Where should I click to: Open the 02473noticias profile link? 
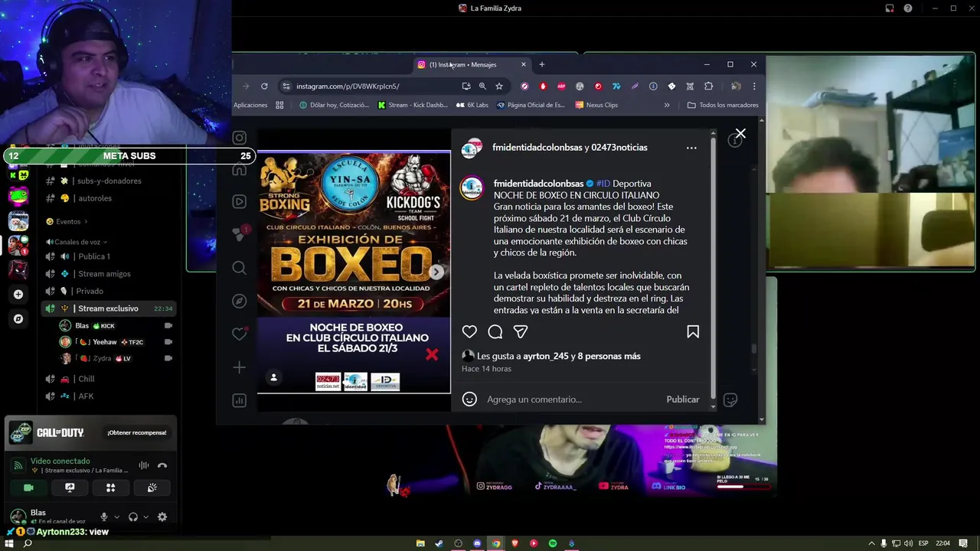(619, 148)
